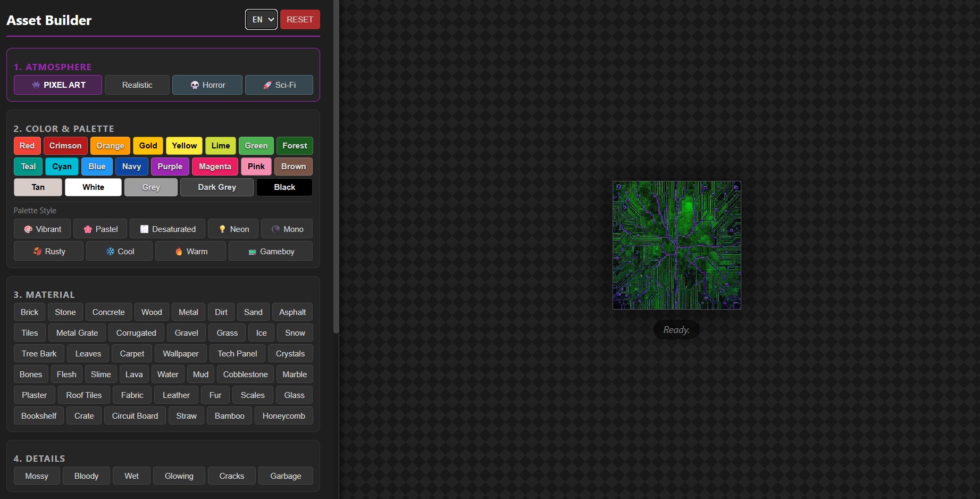Choose the Honeycomb material
Image resolution: width=980 pixels, height=499 pixels.
point(284,416)
